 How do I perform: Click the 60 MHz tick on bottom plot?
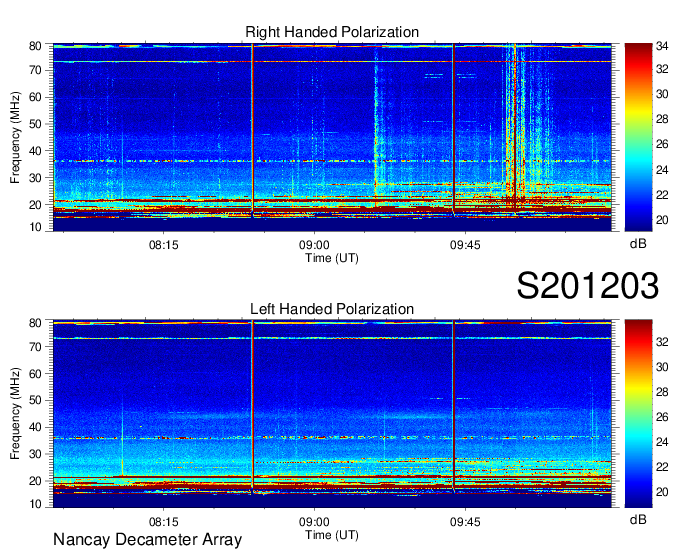click(35, 374)
